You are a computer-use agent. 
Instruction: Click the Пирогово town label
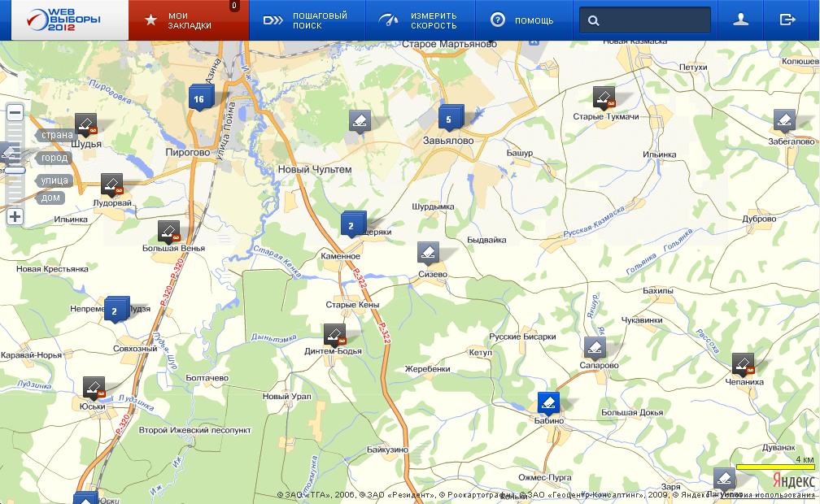click(188, 153)
